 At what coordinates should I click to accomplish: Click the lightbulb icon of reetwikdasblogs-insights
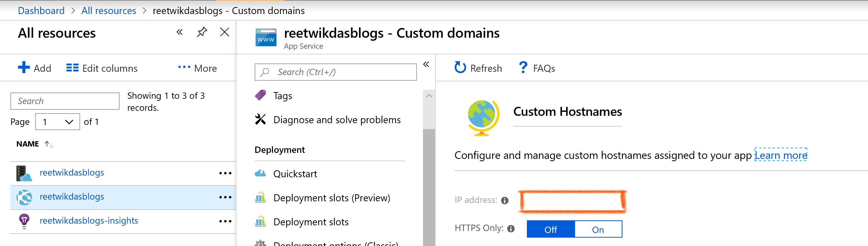point(24,221)
